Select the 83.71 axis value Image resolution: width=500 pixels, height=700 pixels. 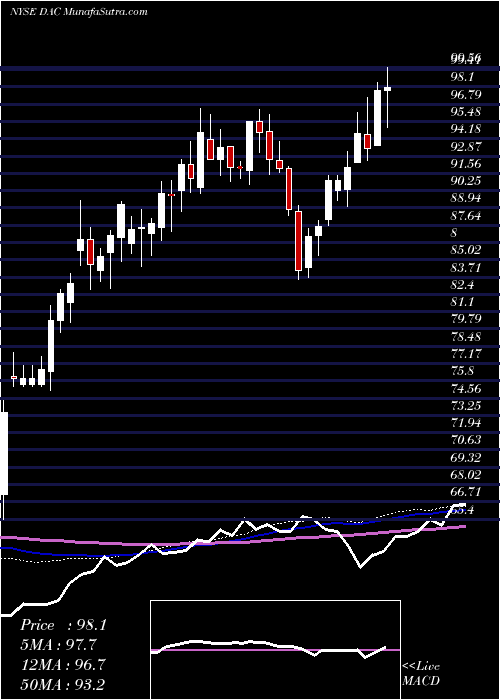[466, 267]
